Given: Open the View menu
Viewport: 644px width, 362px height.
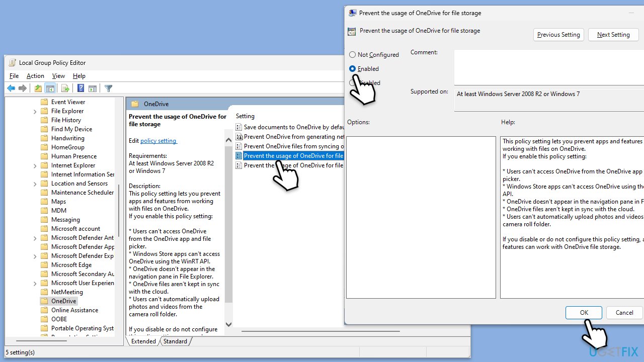Looking at the screenshot, I should click(x=58, y=76).
